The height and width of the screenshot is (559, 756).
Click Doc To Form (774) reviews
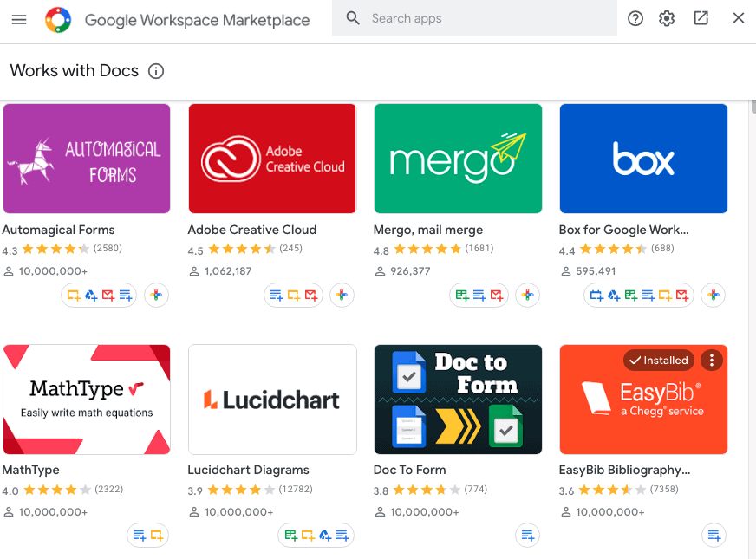click(476, 489)
